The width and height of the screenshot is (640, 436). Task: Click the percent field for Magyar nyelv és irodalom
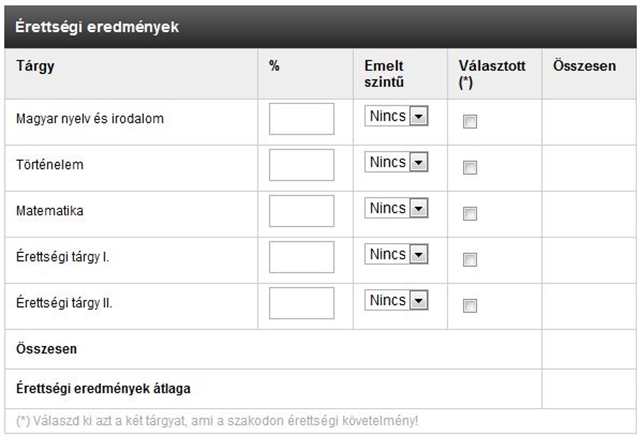pyautogui.click(x=302, y=119)
